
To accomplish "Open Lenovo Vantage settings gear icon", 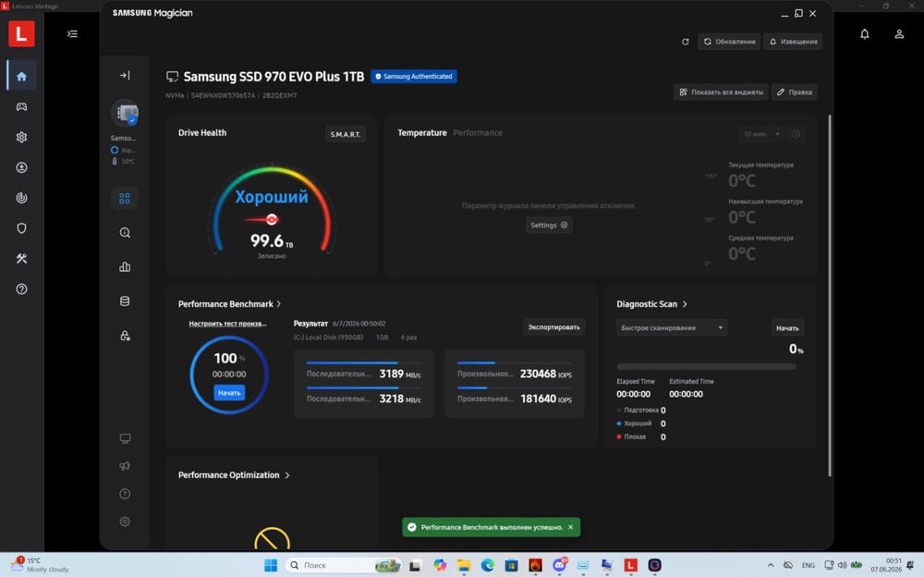I will [22, 137].
